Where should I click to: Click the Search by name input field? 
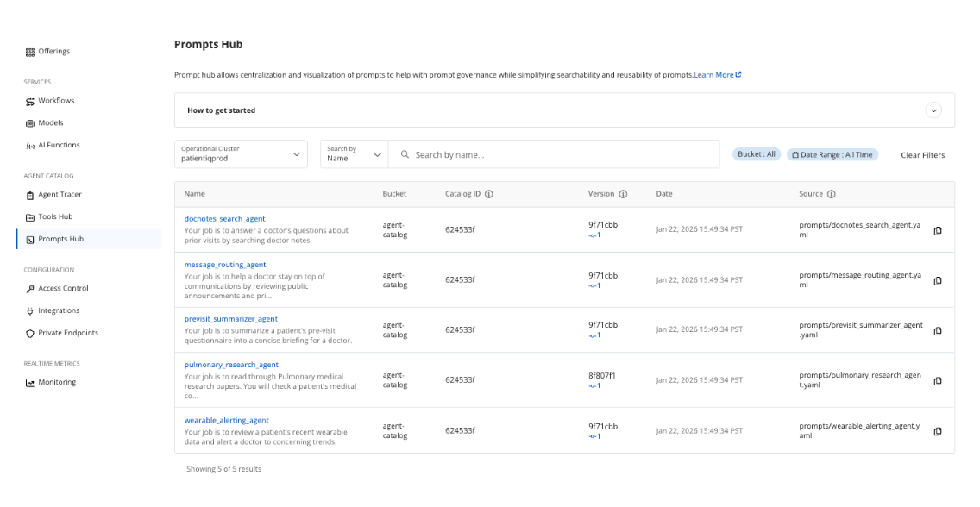click(561, 155)
